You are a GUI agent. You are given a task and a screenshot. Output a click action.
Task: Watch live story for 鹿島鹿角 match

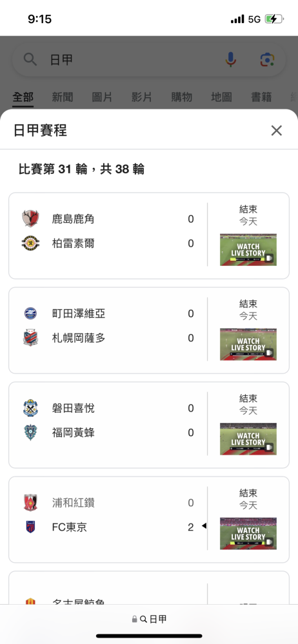(x=248, y=250)
